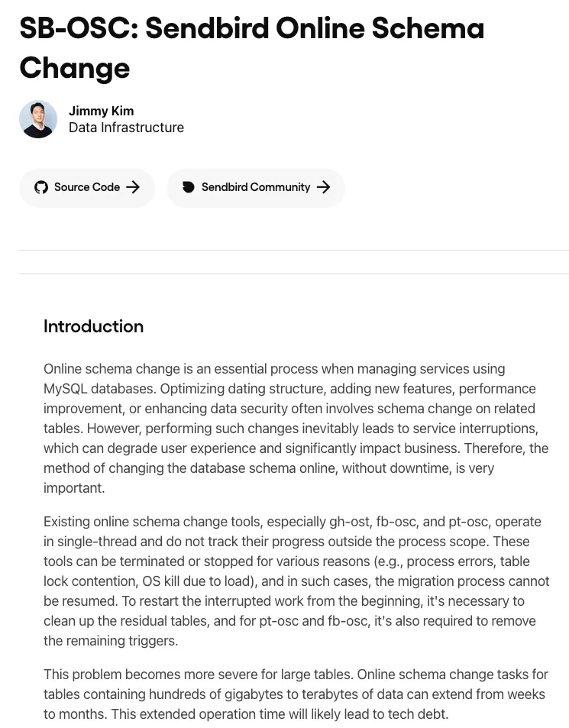Click the author name Jimmy Kim
The width and height of the screenshot is (569, 728).
(101, 111)
